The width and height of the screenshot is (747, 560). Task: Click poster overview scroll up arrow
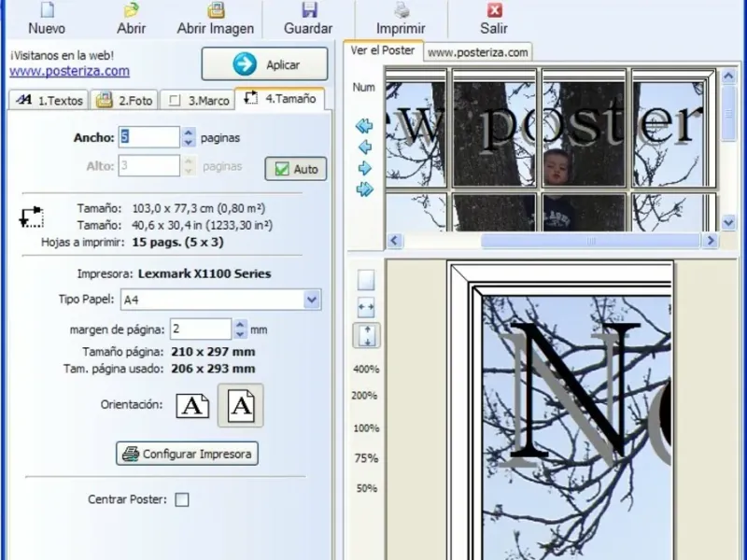tap(728, 76)
